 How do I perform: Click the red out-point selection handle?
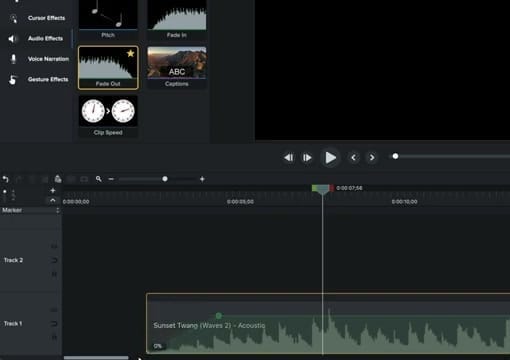(x=331, y=188)
